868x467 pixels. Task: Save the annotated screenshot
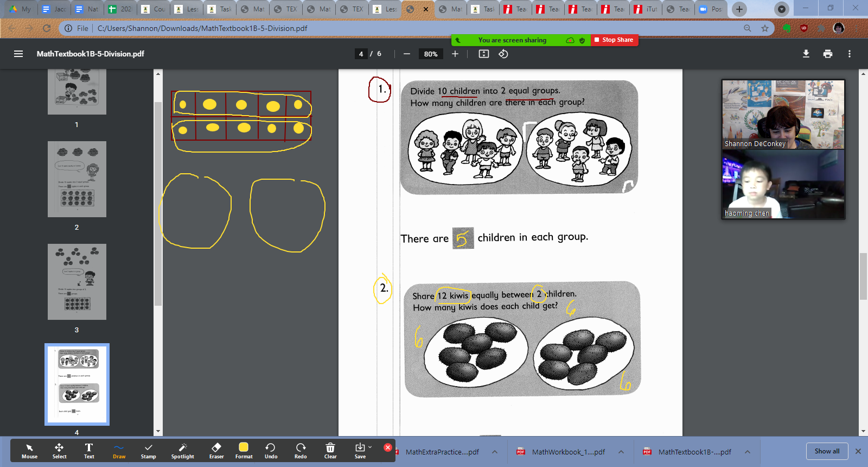click(360, 451)
